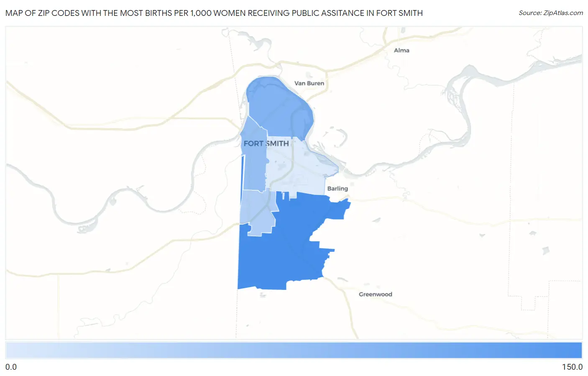Screen dimensions: 588x376
Task: Click the map title heading text
Action: [214, 13]
